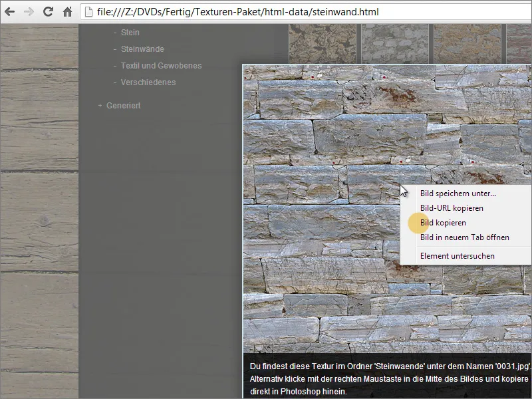
Task: Open the Verschiedenes category link
Action: tap(148, 82)
